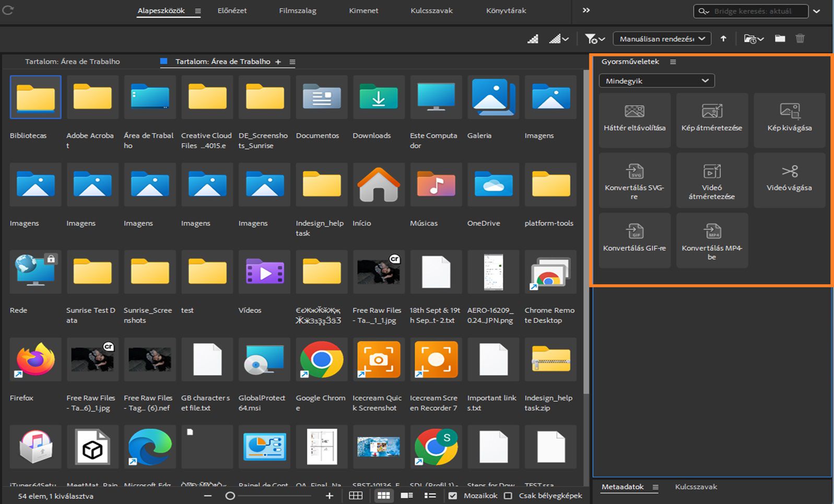Screen dimensions: 834x504
Task: Click the refresh icon at top left
Action: pos(8,10)
